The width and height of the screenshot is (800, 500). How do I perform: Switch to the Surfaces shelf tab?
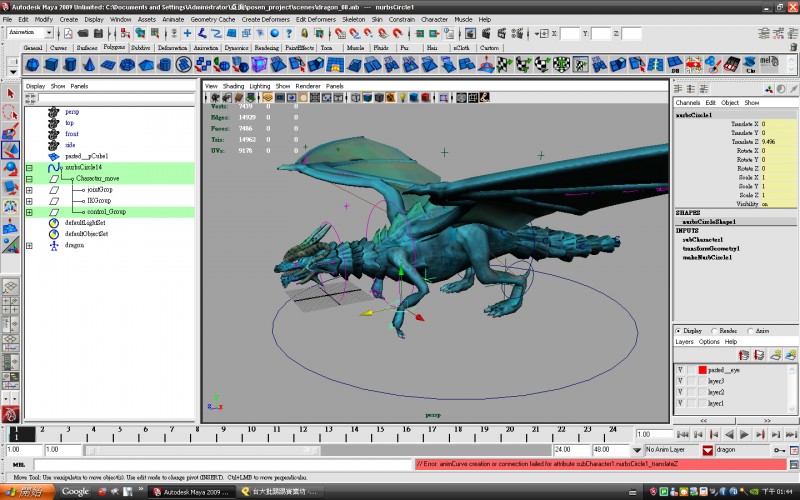click(86, 47)
